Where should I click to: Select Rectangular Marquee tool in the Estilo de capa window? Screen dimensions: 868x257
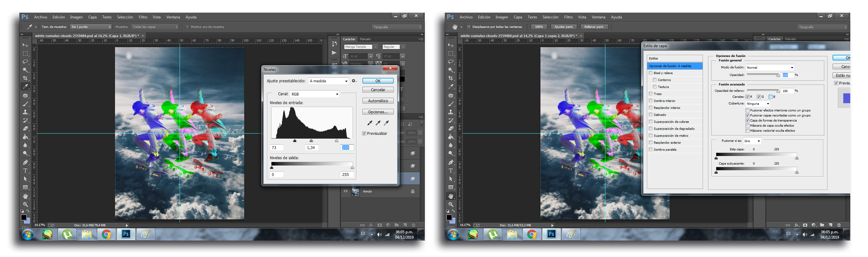point(450,53)
